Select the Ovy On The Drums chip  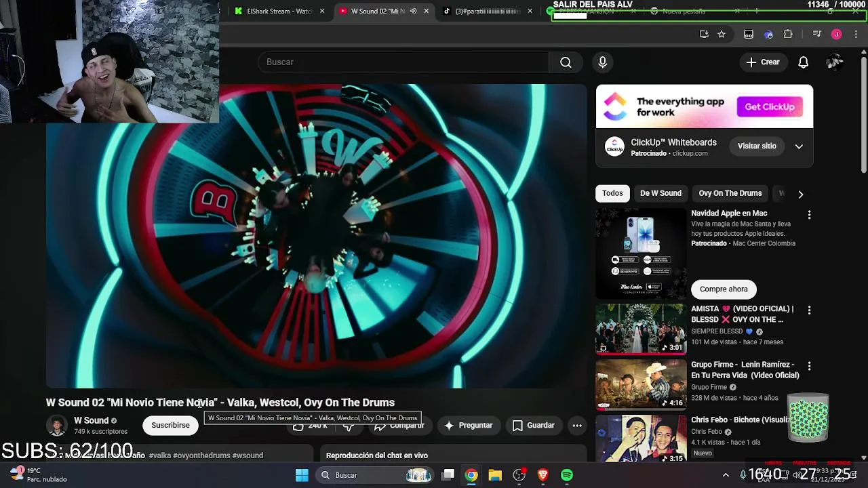click(x=730, y=193)
